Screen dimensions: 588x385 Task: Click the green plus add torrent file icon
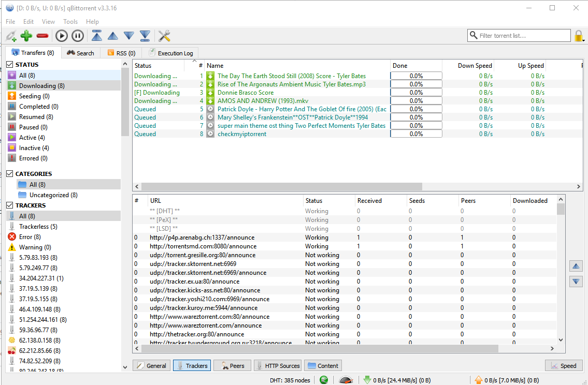click(x=26, y=36)
